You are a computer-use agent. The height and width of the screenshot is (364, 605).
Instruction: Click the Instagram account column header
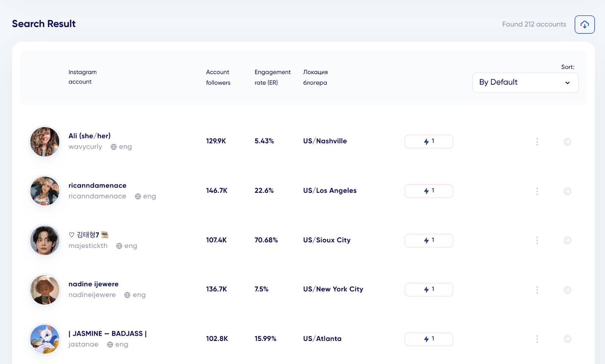click(82, 77)
